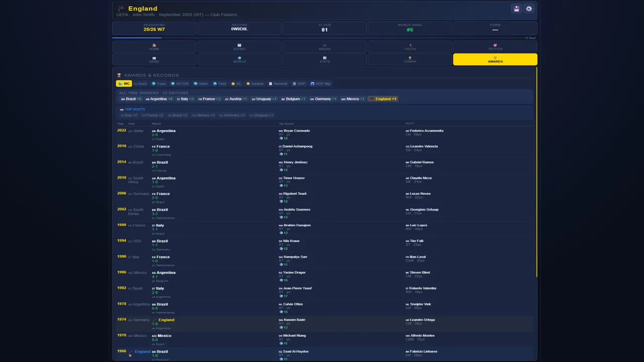Viewport: 644px width, 362px height.
Task: Click the Brazil ×6 winners chip
Action: (131, 99)
